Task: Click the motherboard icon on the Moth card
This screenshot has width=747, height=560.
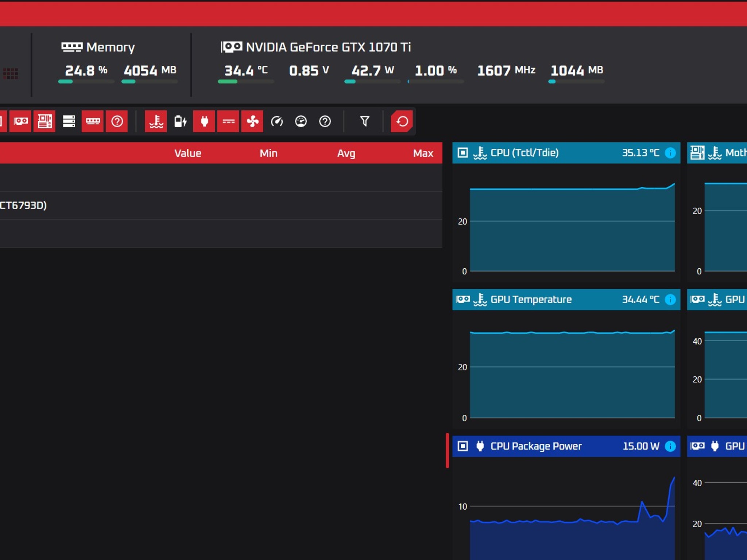Action: pos(697,153)
